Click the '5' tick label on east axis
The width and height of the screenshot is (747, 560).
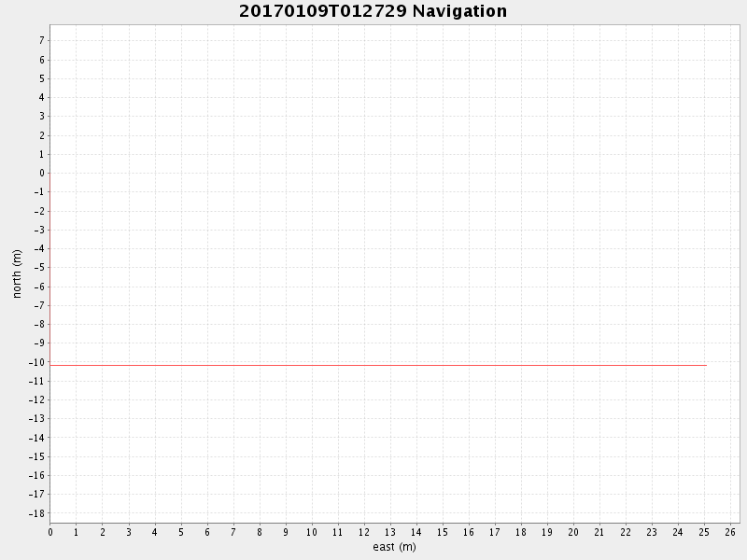click(181, 533)
